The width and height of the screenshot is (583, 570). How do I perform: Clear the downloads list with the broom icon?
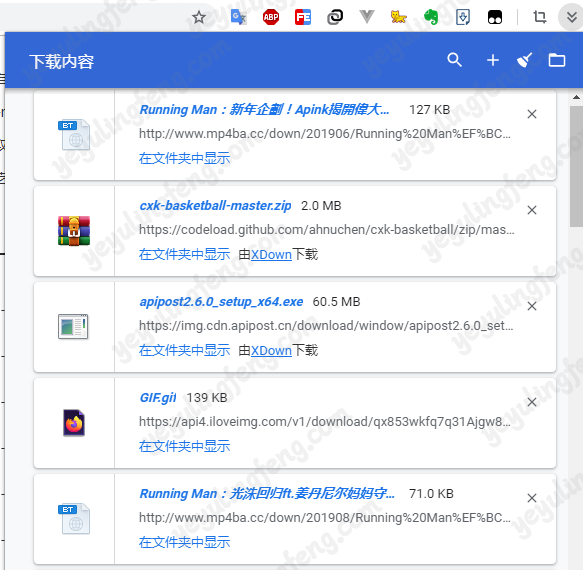pyautogui.click(x=525, y=60)
